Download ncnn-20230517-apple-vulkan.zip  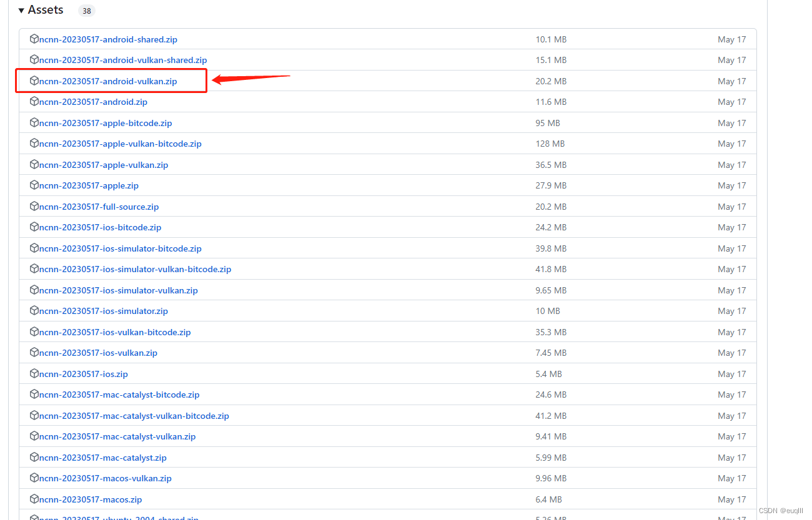tap(104, 165)
